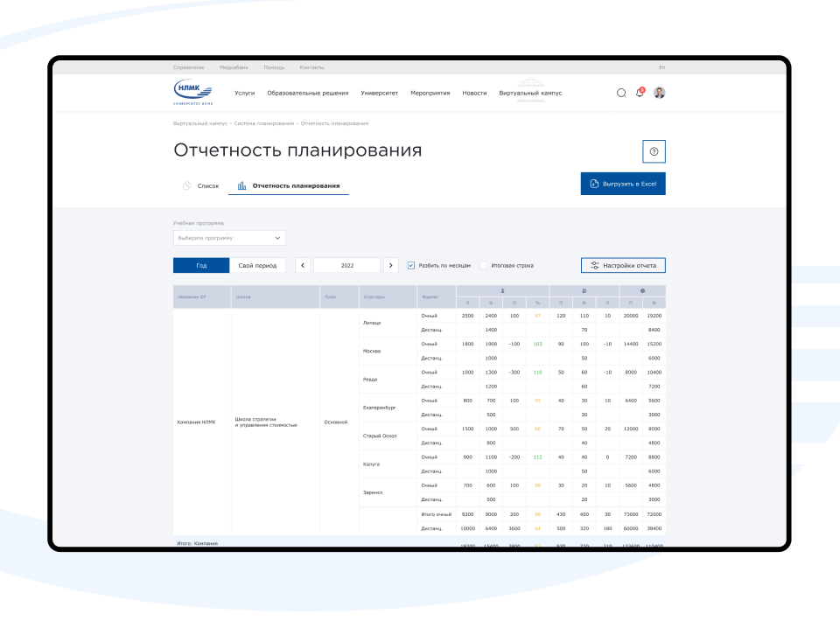This screenshot has height=635, width=840.
Task: Click coin icon in table header
Action: click(x=642, y=290)
